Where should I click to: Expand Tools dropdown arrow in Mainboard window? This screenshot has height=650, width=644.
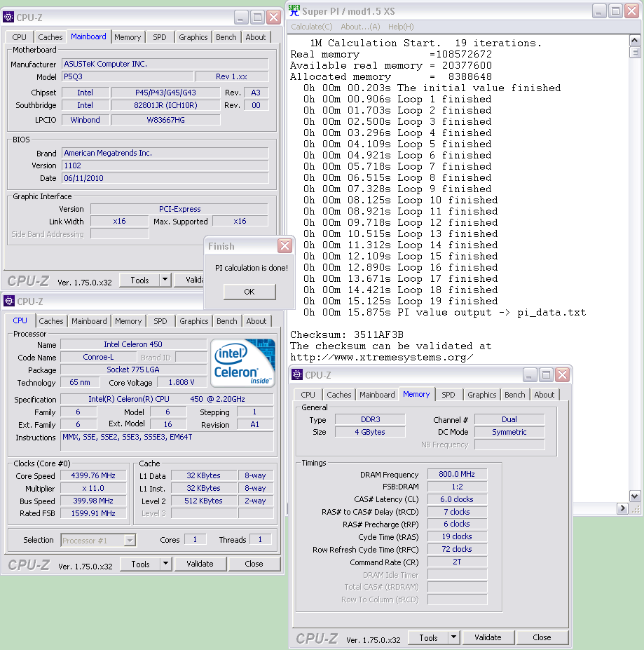tap(165, 280)
